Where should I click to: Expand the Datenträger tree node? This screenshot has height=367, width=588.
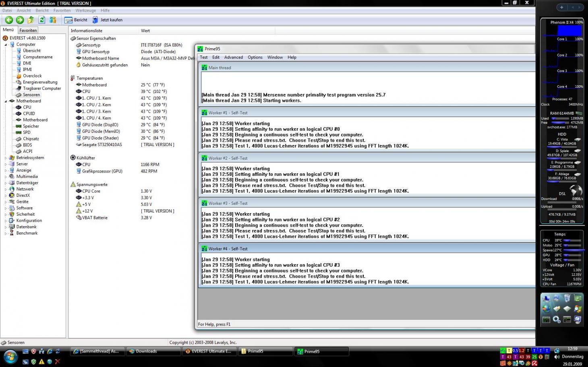[x=6, y=183]
